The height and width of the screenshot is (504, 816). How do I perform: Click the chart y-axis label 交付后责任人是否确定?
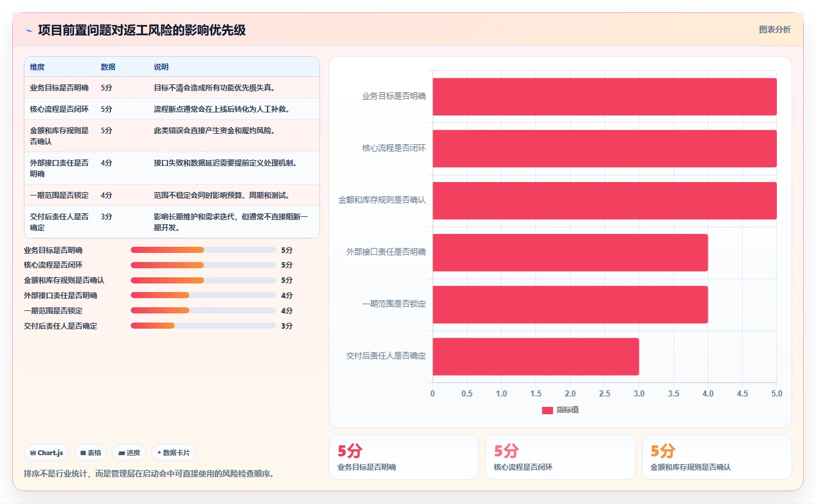tap(386, 356)
